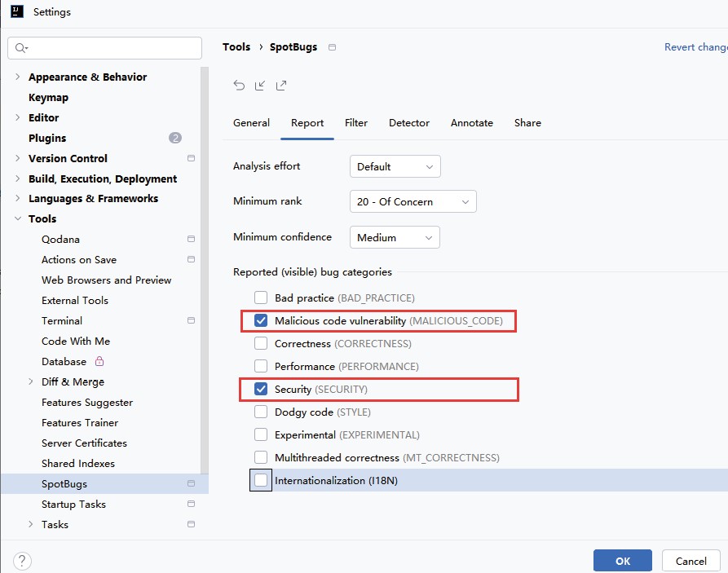The width and height of the screenshot is (728, 573).
Task: Click the reset to default undo icon
Action: tap(239, 86)
